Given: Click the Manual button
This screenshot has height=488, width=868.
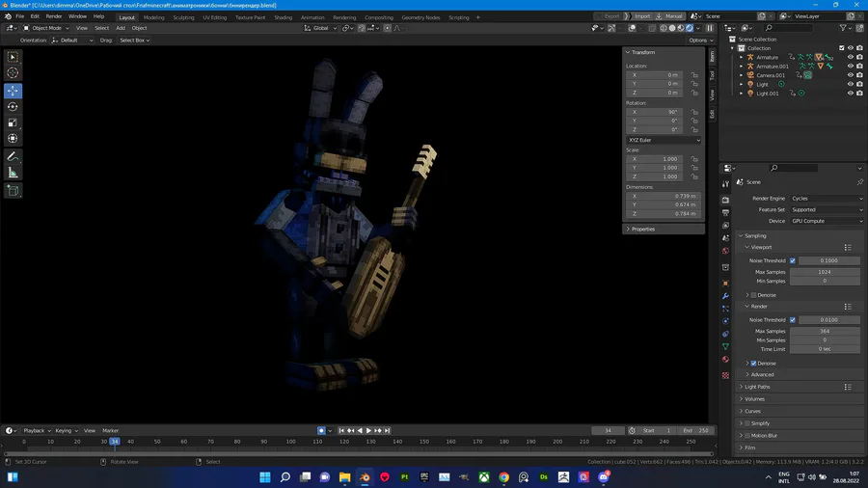Looking at the screenshot, I should pos(669,16).
